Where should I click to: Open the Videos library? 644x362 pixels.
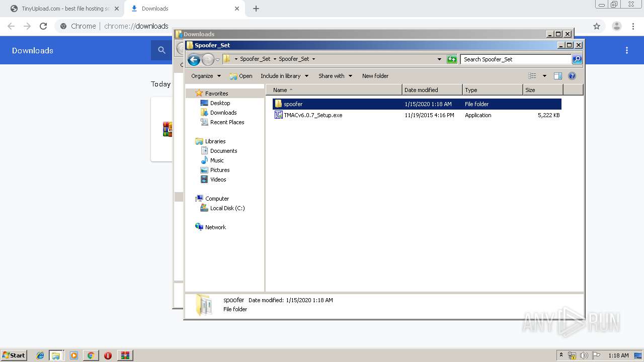(218, 179)
